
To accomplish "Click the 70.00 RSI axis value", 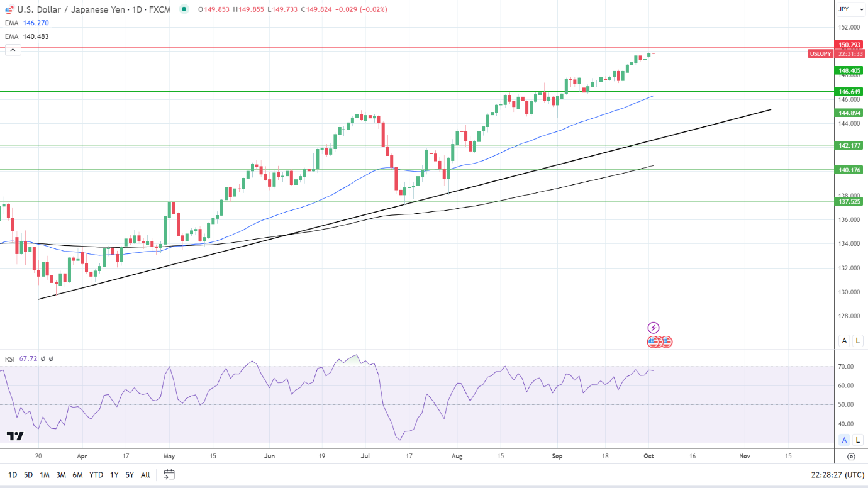I will pos(845,367).
